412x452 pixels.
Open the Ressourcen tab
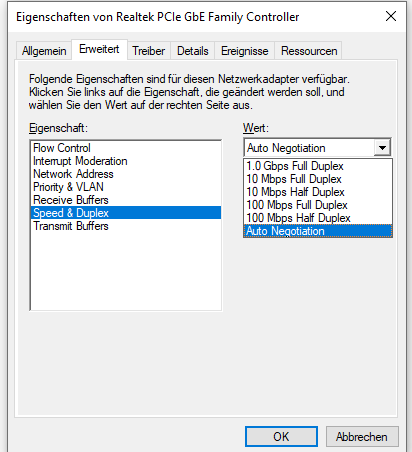pos(309,51)
